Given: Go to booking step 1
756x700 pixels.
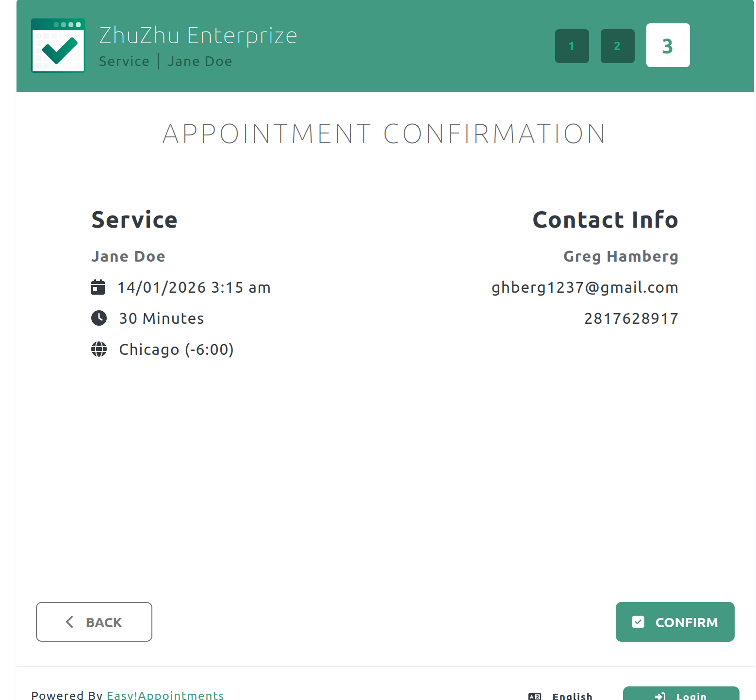Looking at the screenshot, I should (572, 46).
